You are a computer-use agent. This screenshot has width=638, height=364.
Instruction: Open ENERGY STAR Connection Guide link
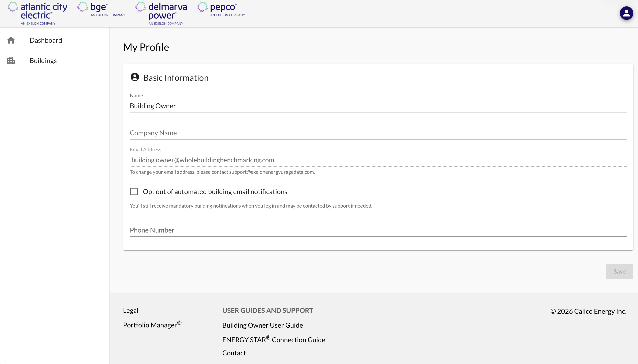(x=274, y=339)
